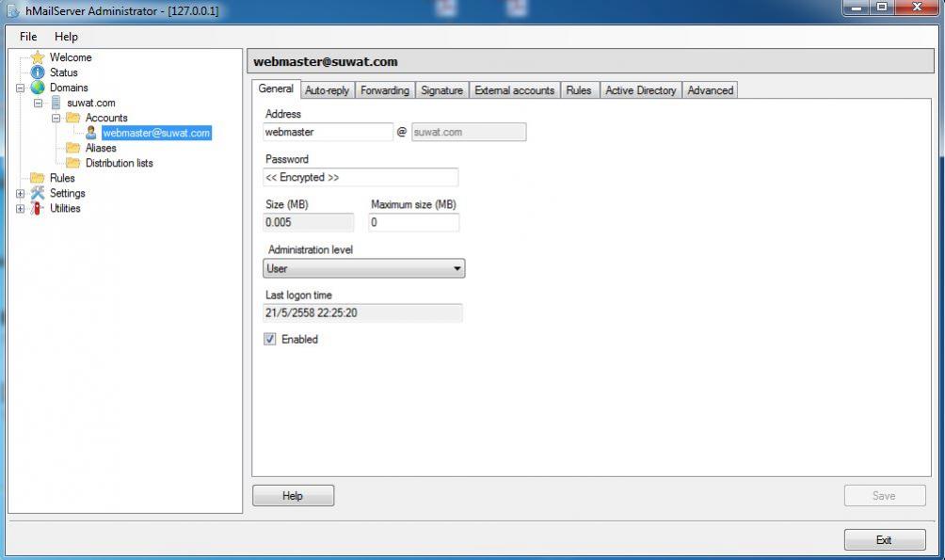Click the Rules folder icon in tree
This screenshot has width=945, height=560.
point(38,178)
